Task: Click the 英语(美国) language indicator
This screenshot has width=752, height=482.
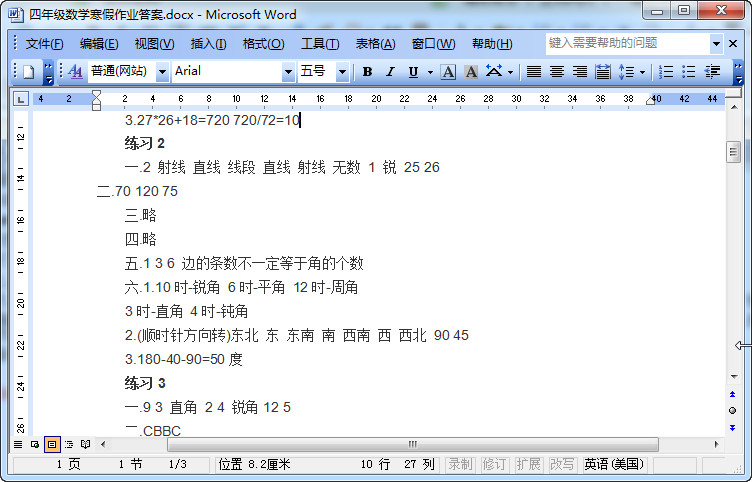Action: point(614,464)
